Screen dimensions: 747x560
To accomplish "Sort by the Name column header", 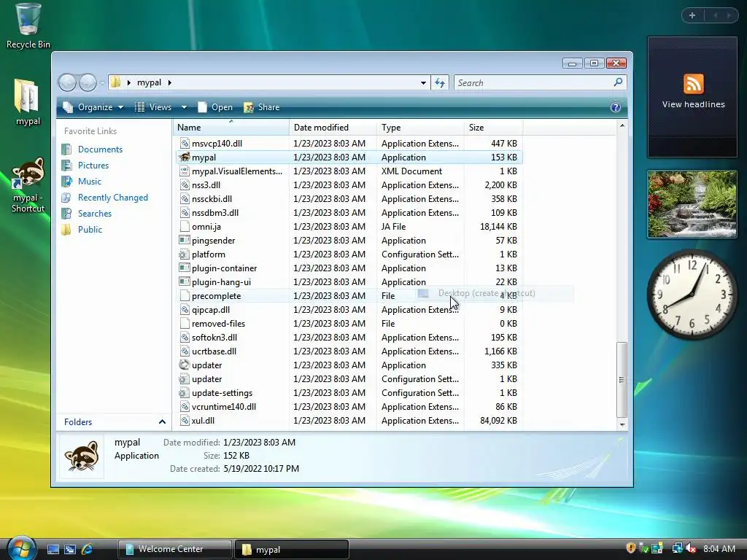I will pos(231,128).
